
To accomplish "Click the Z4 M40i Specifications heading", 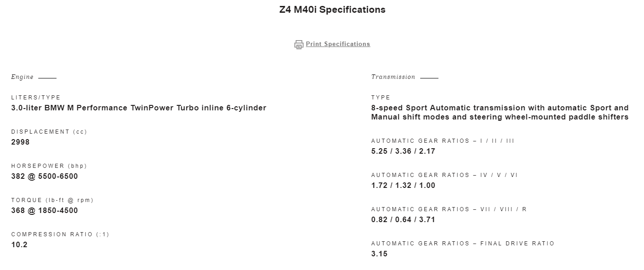I will pyautogui.click(x=332, y=10).
